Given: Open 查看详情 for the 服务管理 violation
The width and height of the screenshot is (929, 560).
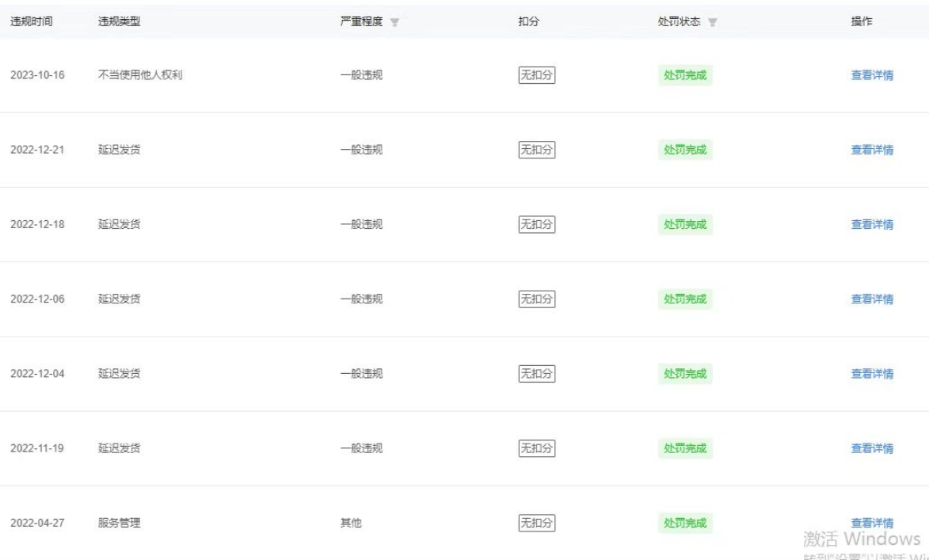Looking at the screenshot, I should click(872, 523).
